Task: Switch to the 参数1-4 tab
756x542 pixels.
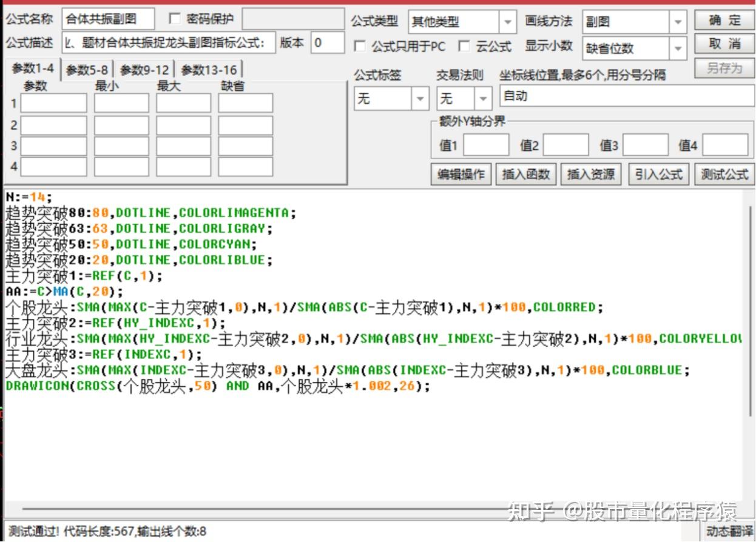Action: click(x=33, y=69)
